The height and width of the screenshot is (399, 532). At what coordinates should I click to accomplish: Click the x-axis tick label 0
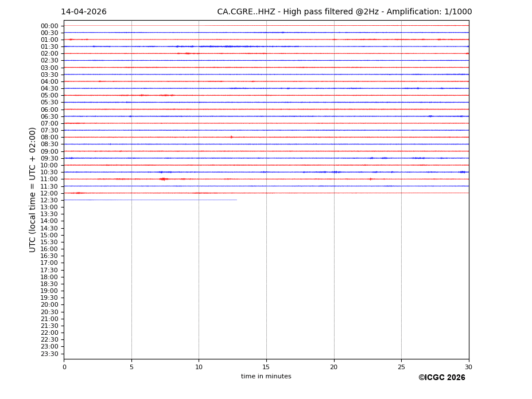tap(64, 367)
